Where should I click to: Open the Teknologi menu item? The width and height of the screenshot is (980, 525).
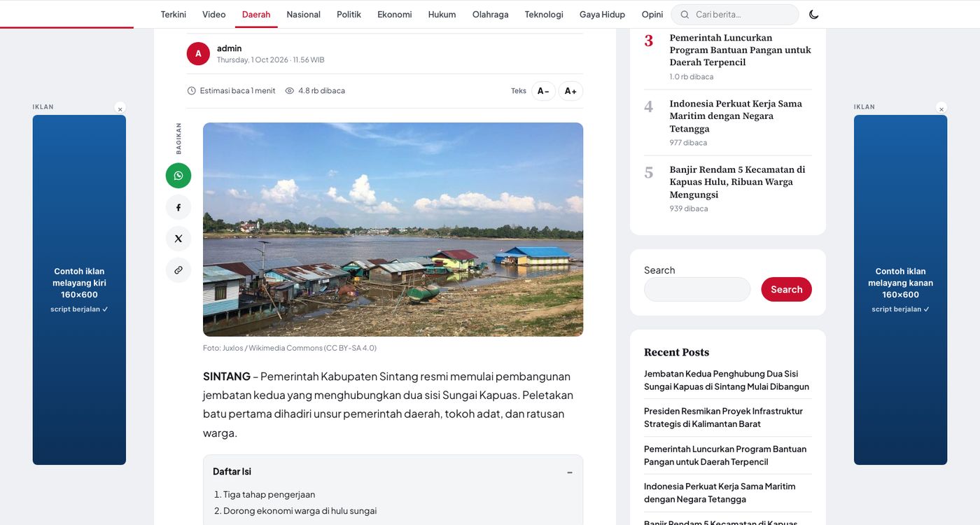(x=544, y=15)
